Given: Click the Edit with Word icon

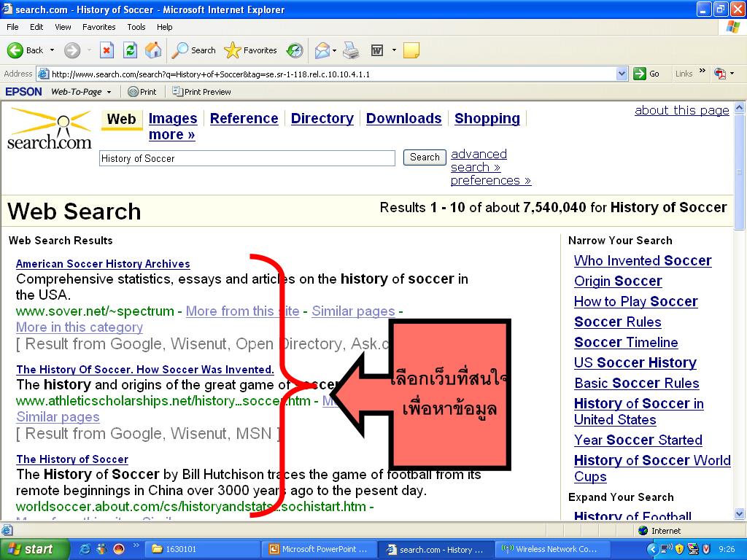Looking at the screenshot, I should (x=377, y=50).
